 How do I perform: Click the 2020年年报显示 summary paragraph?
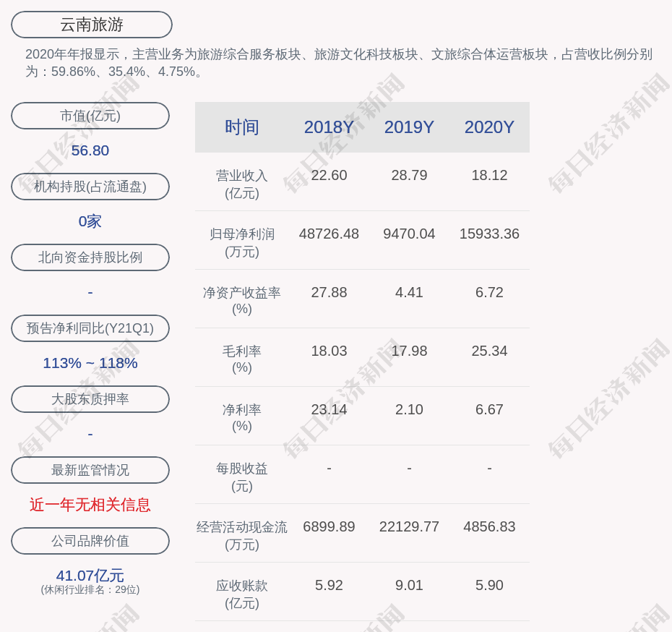click(x=339, y=63)
